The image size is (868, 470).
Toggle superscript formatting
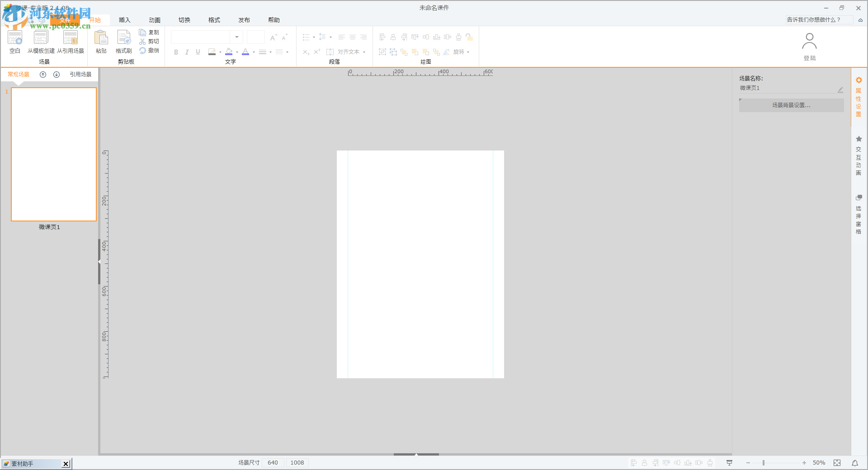coord(317,52)
